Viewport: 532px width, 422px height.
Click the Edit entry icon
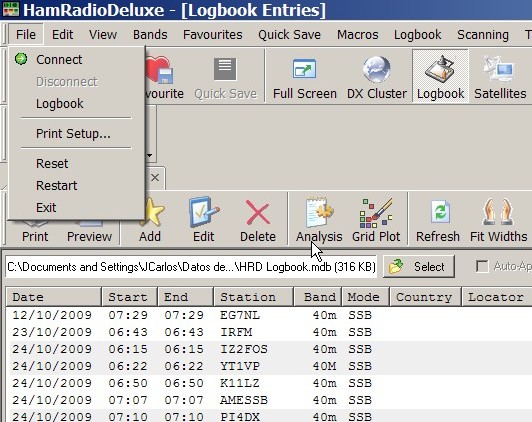click(x=204, y=212)
